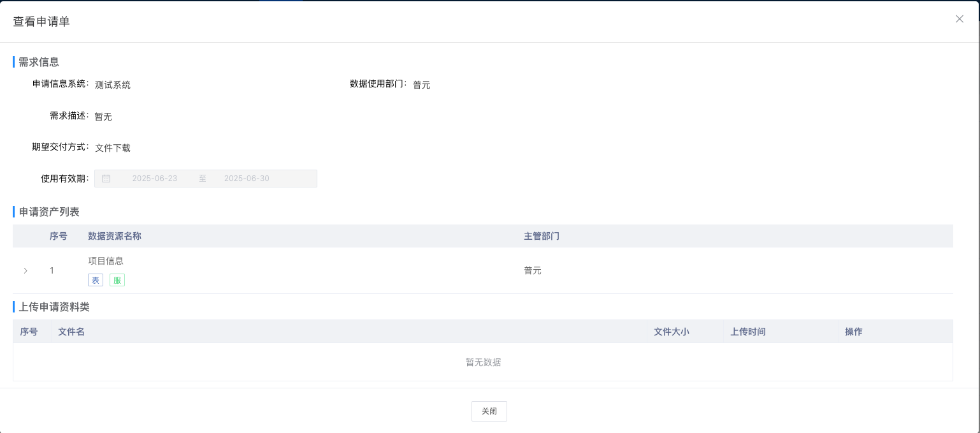Select the 数据资源名称 column header
The width and height of the screenshot is (980, 433).
tap(114, 235)
